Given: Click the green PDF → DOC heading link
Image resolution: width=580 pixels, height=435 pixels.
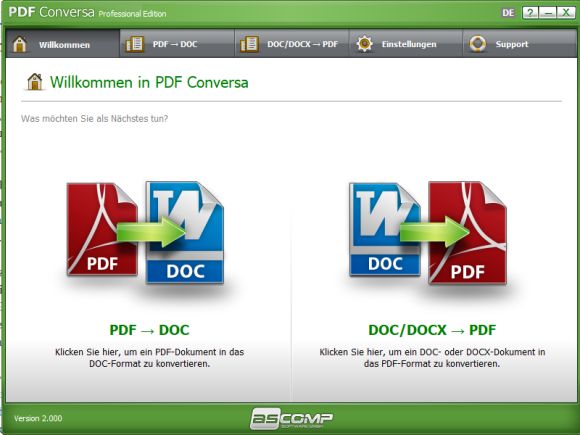Looking at the screenshot, I should [149, 330].
